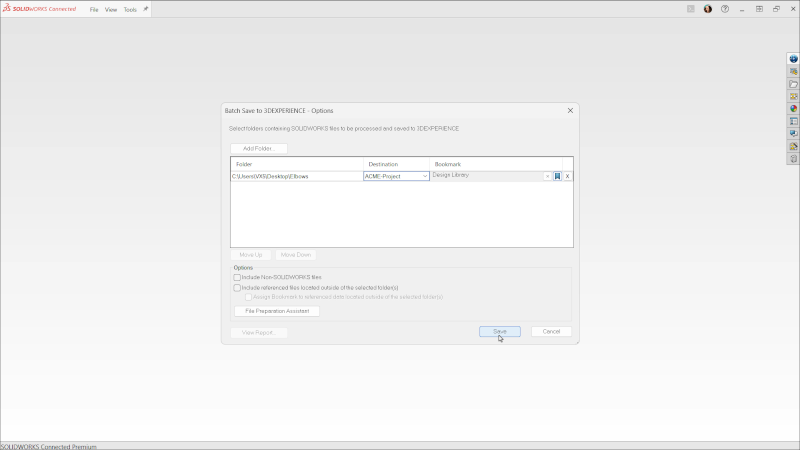Screen dimensions: 800x450
Task: Open the 3DEXPERIENCE compass tab in side panel
Action: tap(793, 59)
